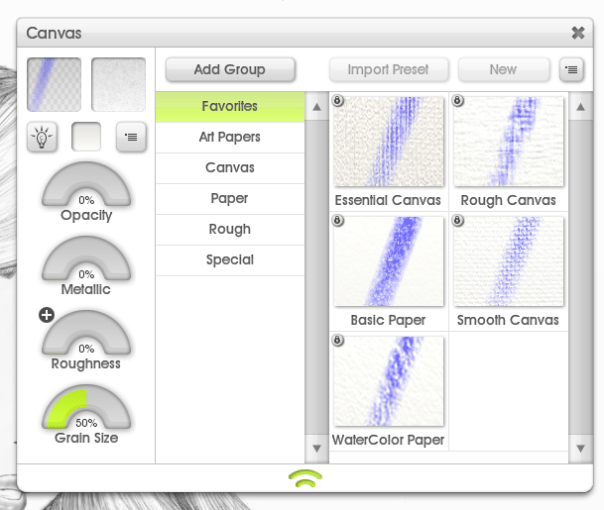The width and height of the screenshot is (604, 510).
Task: Click the plus icon beside Roughness
Action: (47, 315)
